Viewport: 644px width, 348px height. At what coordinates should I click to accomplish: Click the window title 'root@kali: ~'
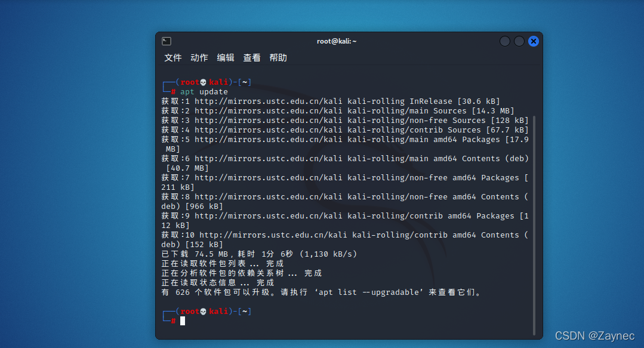337,41
